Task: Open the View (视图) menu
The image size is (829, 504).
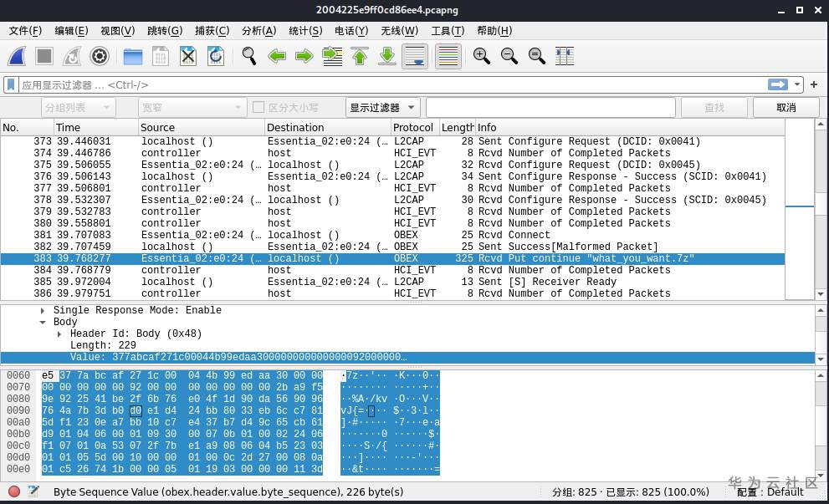Action: click(117, 31)
